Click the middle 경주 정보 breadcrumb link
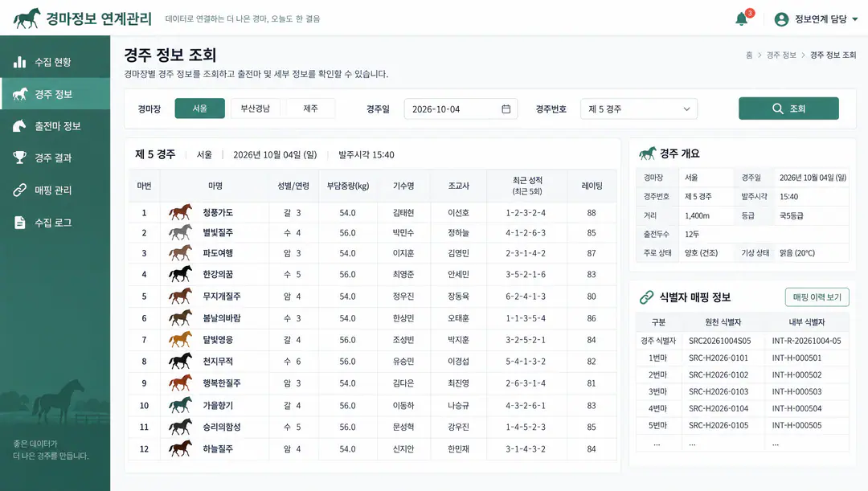The height and width of the screenshot is (491, 868). click(781, 55)
